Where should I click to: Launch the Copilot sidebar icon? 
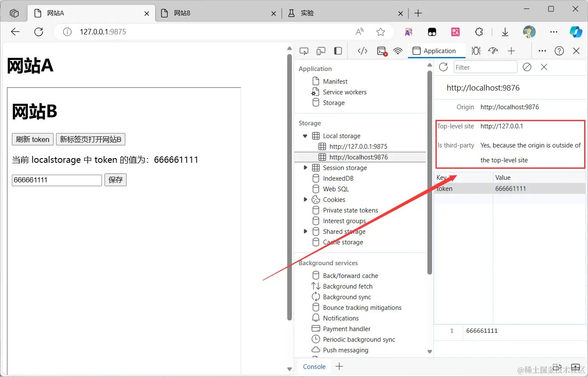coord(576,32)
